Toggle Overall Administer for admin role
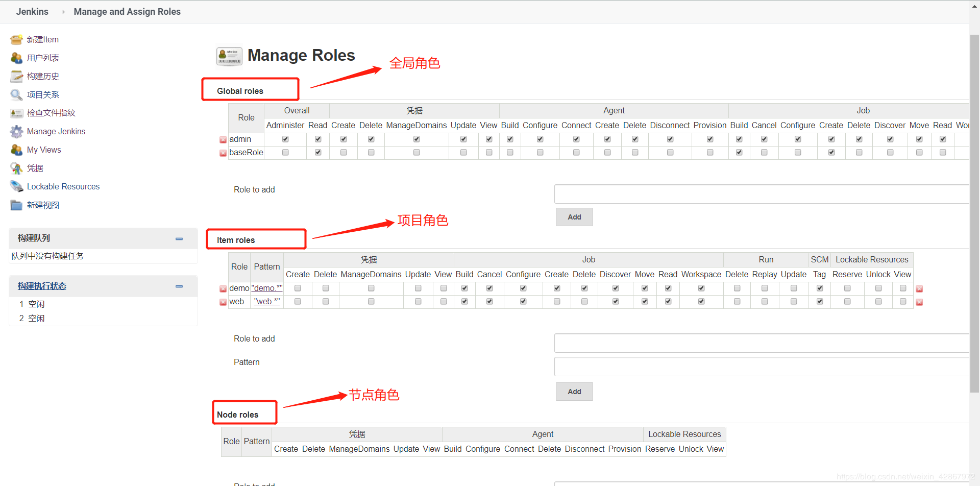Screen dimensions: 980x486 [x=285, y=139]
